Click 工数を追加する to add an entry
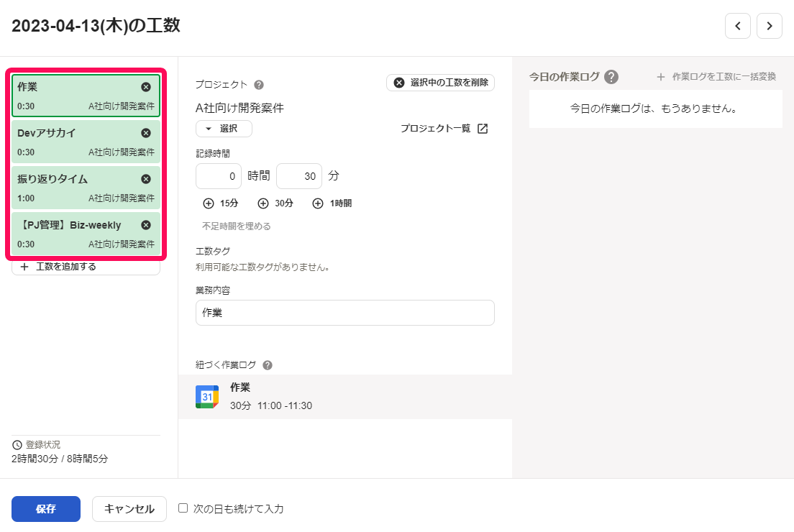This screenshot has height=532, width=794. tap(86, 267)
